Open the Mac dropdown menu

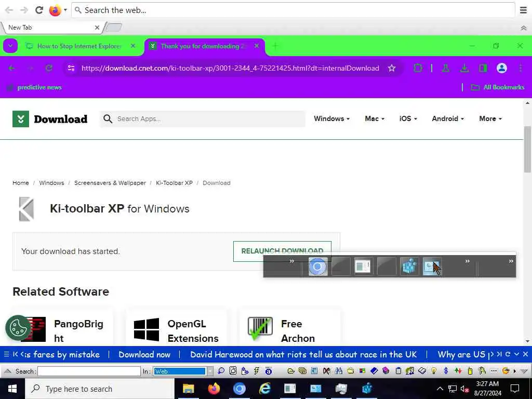tap(375, 119)
